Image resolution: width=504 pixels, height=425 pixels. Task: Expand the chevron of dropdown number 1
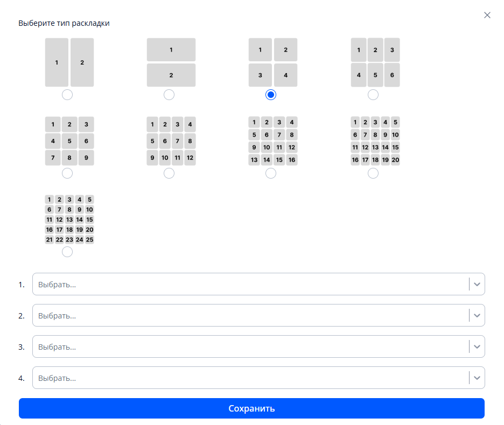(477, 285)
